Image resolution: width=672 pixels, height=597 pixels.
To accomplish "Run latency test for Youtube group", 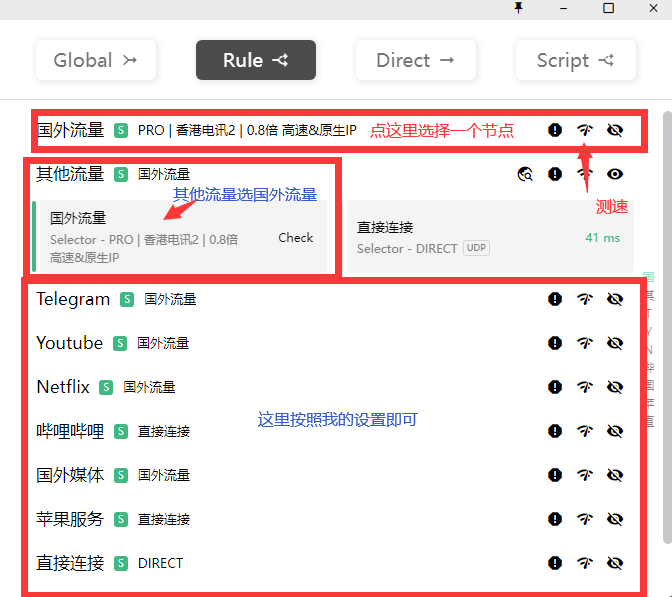I will (x=585, y=343).
